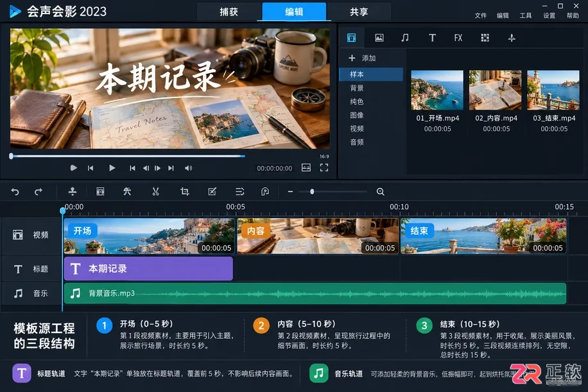588x392 pixels.
Task: Go to the previous clip marker
Action: point(132,168)
